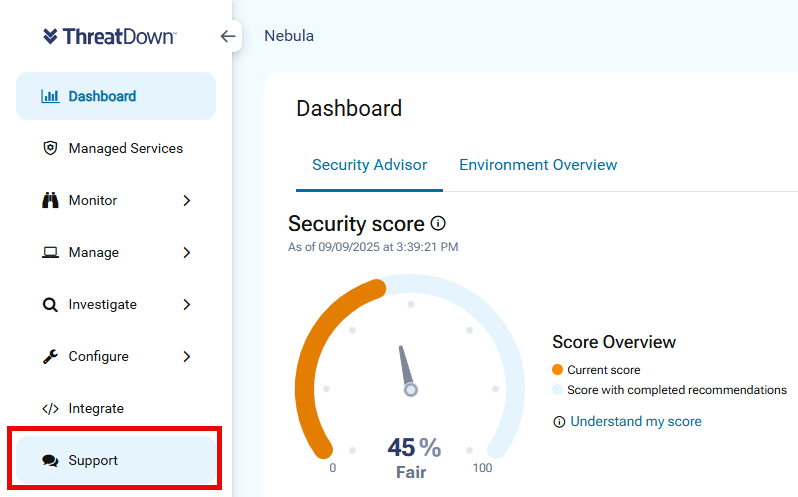The height and width of the screenshot is (497, 798).
Task: Click the orange Current score swatch
Action: [557, 370]
